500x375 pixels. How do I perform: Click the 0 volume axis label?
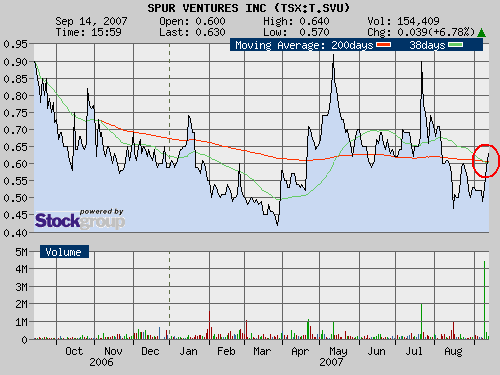click(x=24, y=340)
